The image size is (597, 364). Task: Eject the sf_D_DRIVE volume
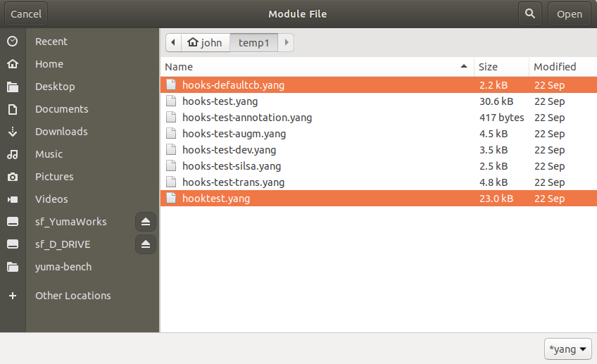tap(146, 244)
